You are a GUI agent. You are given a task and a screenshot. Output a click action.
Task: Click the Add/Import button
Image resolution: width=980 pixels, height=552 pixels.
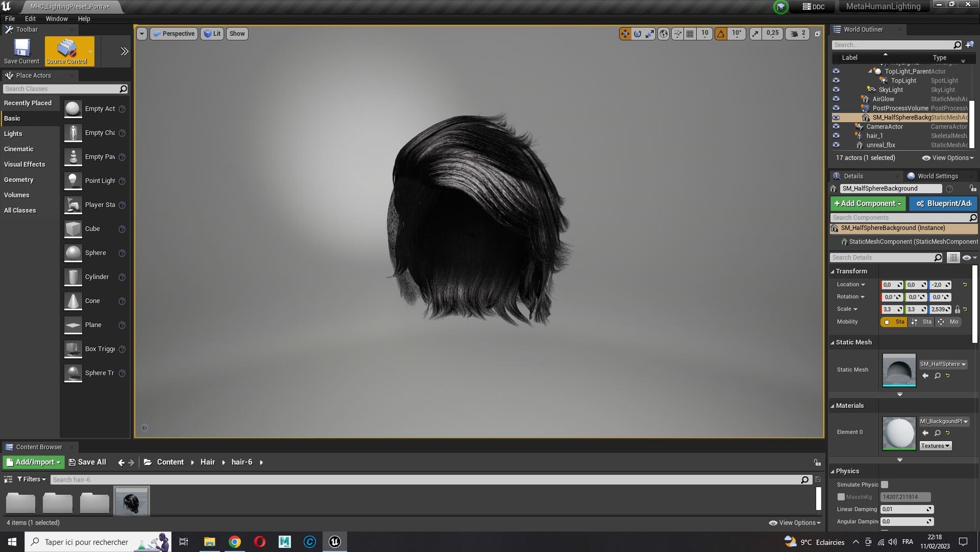pyautogui.click(x=33, y=463)
